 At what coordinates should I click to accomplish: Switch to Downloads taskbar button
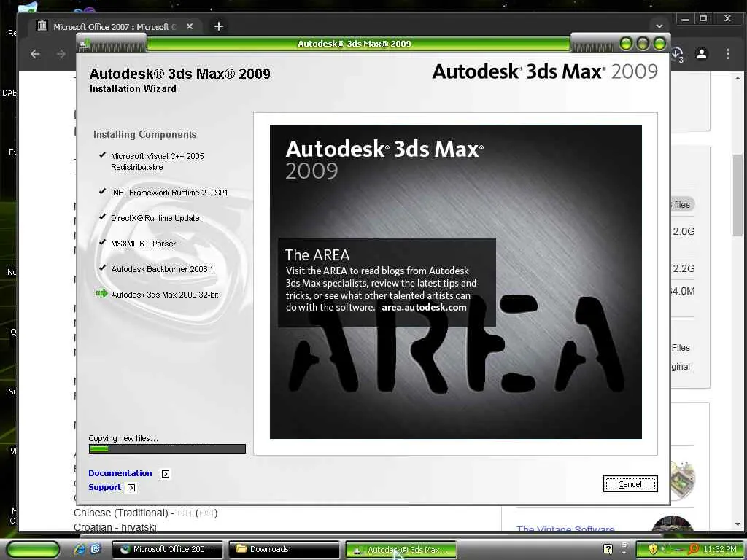point(284,550)
